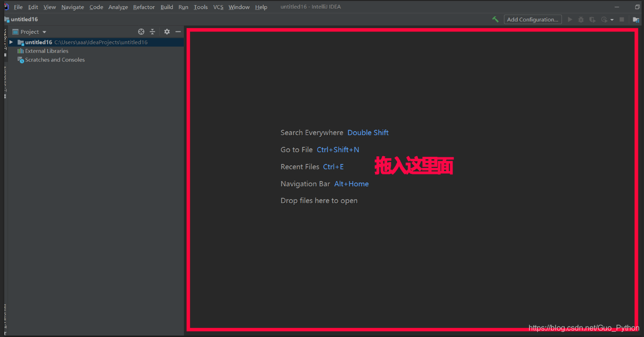Click the Profiler run clock icon

[x=604, y=19]
